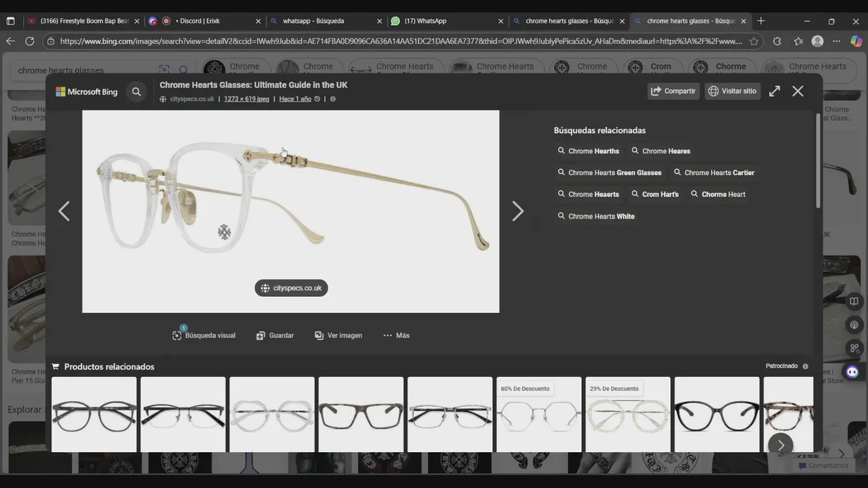Open clear heart-shaped glasses product
This screenshot has width=868, height=488.
tap(272, 414)
